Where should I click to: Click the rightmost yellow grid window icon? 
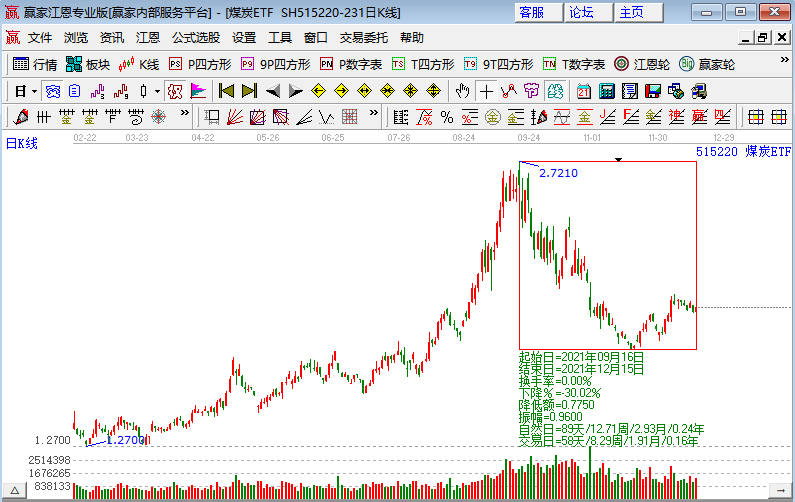pos(779,118)
